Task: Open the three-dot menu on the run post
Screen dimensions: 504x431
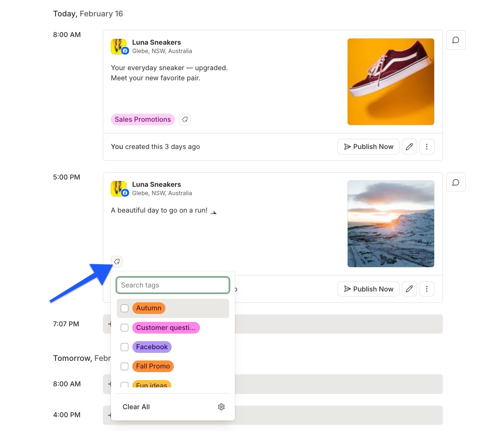Action: [x=427, y=289]
